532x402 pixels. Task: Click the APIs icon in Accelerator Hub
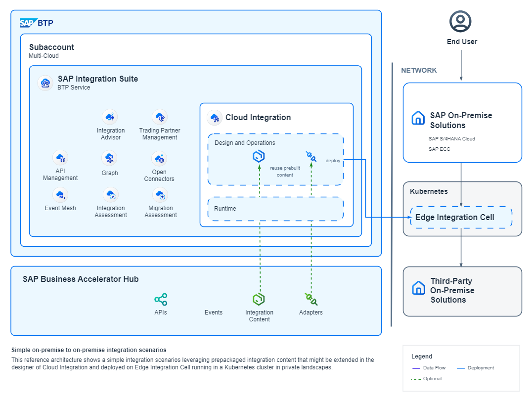(161, 299)
